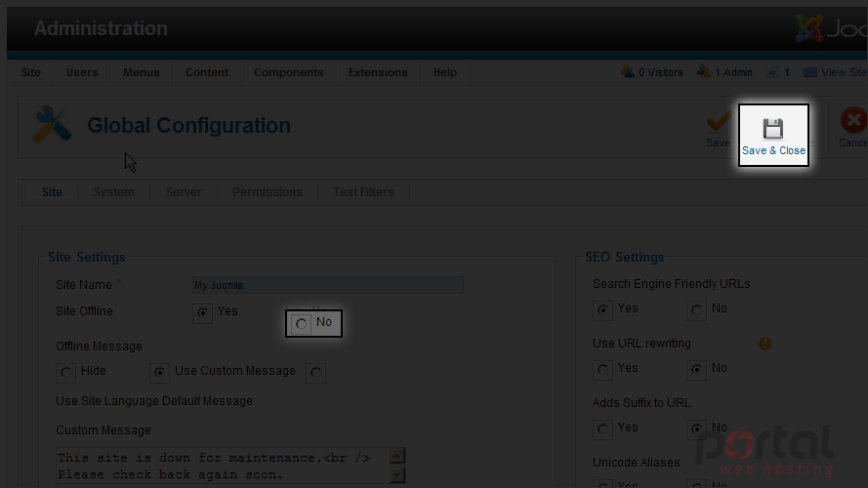This screenshot has width=868, height=488.
Task: Switch to the Permissions tab
Action: [268, 192]
